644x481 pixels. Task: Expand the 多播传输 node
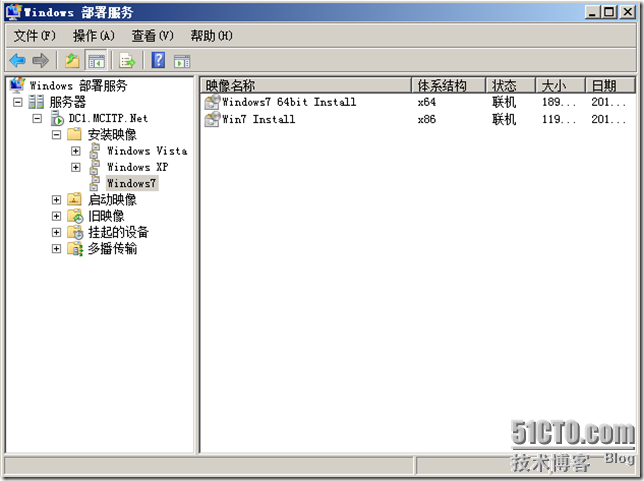(56, 249)
